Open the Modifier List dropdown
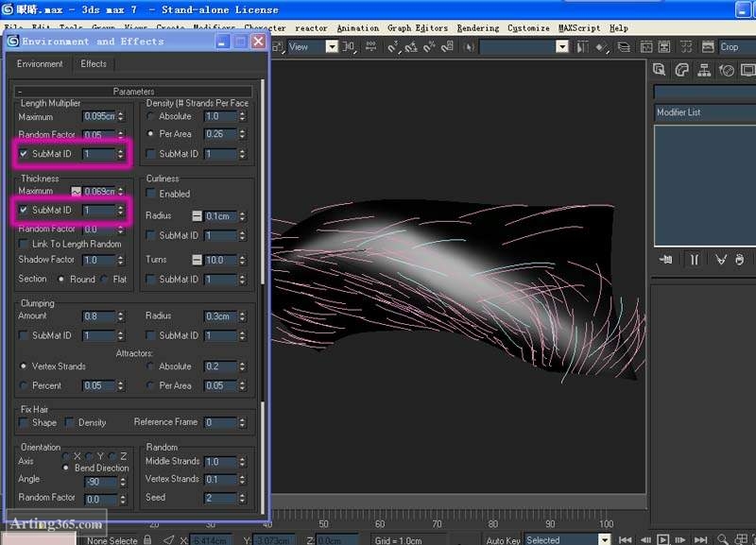 coord(705,112)
